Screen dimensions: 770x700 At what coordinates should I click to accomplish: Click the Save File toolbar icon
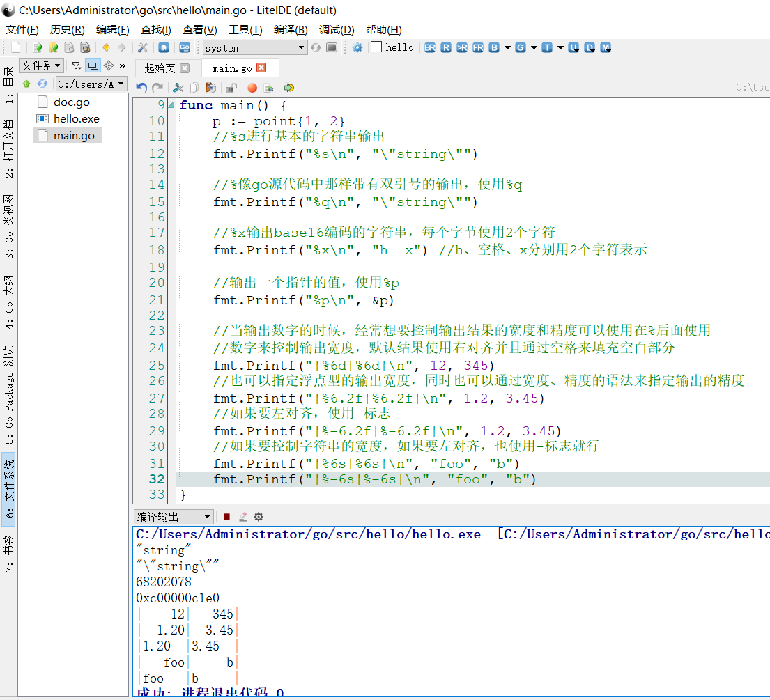tap(69, 47)
